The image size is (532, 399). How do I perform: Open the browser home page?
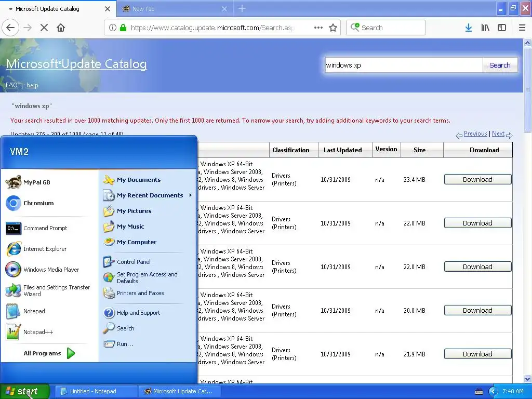[x=61, y=28]
